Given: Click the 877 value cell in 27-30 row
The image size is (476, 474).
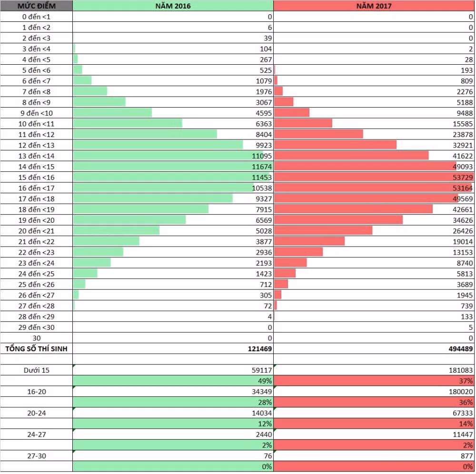Looking at the screenshot, I should coord(374,456).
